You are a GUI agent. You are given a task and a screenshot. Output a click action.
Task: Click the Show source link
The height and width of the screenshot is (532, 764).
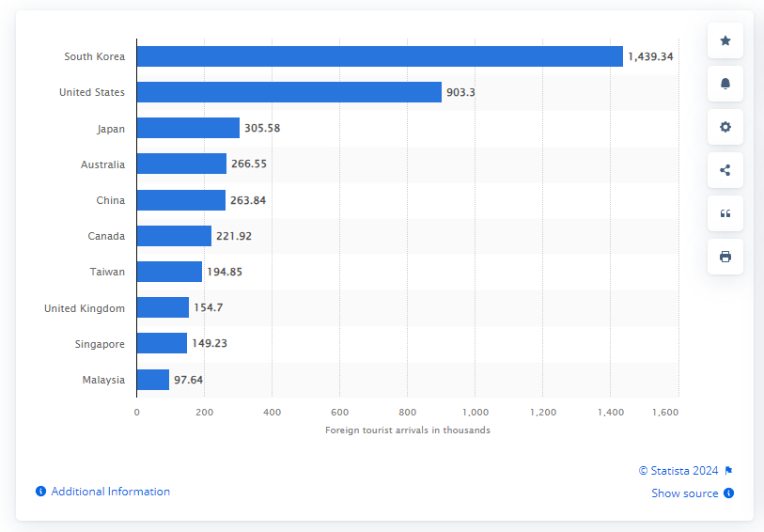(684, 493)
